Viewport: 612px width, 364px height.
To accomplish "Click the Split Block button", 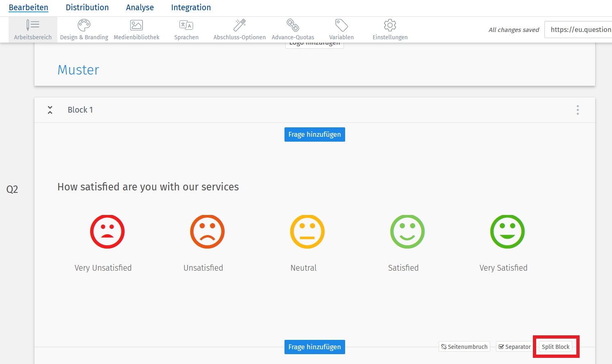I will (556, 346).
